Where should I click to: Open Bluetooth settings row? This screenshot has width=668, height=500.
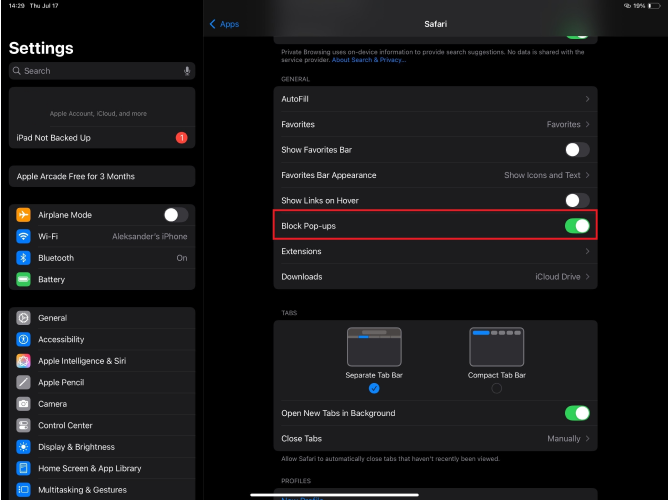pos(102,258)
